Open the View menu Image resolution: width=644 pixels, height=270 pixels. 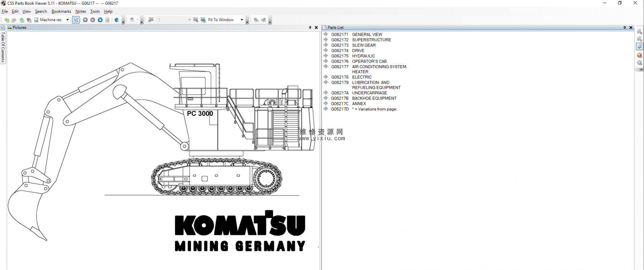pos(26,11)
